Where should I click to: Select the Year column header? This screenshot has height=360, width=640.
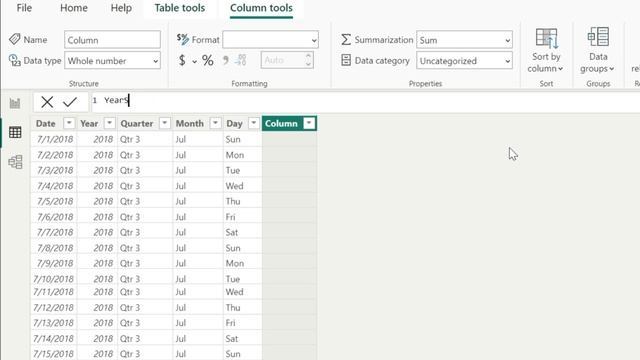coord(89,124)
